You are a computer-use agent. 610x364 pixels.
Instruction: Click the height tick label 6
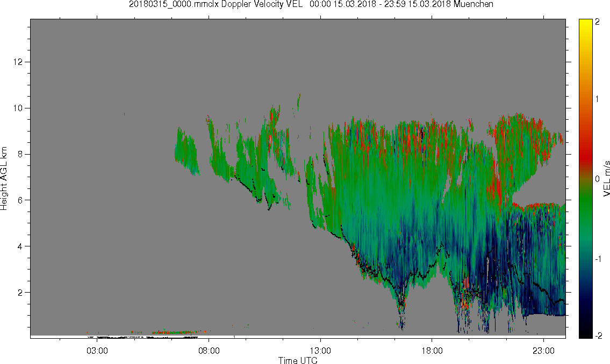click(x=20, y=200)
